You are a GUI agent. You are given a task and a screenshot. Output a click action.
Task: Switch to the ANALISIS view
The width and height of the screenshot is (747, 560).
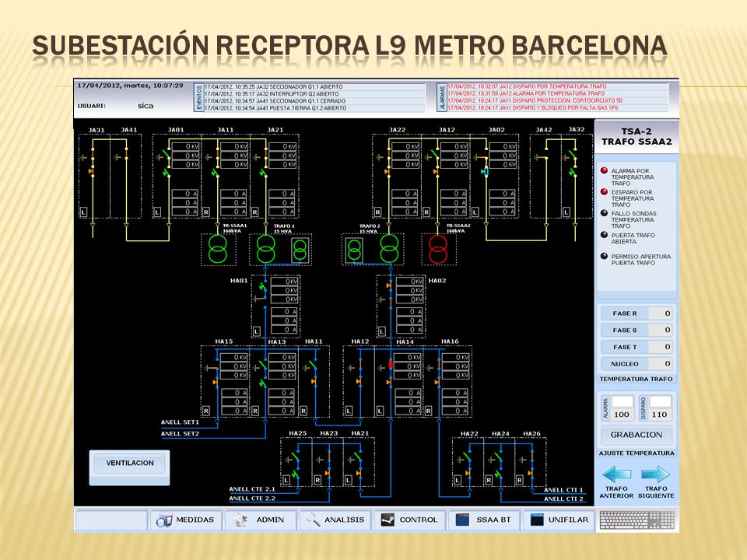point(335,520)
